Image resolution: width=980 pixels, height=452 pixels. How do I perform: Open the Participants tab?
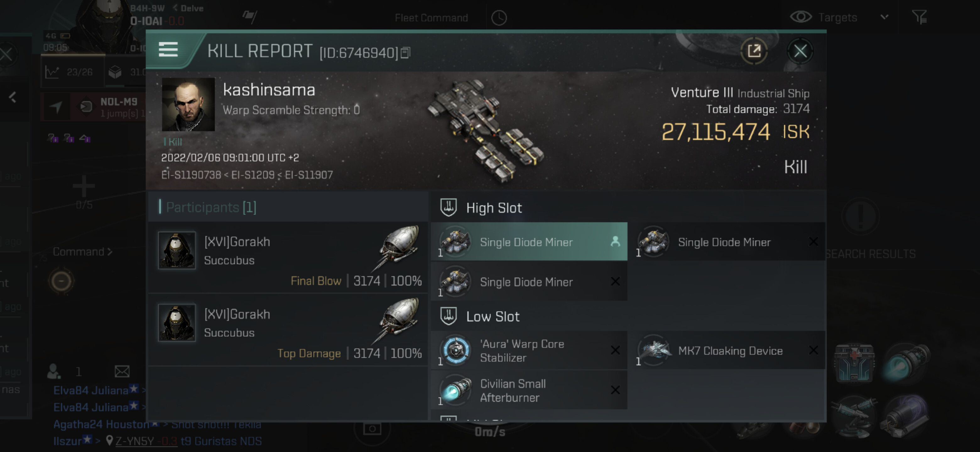point(211,207)
